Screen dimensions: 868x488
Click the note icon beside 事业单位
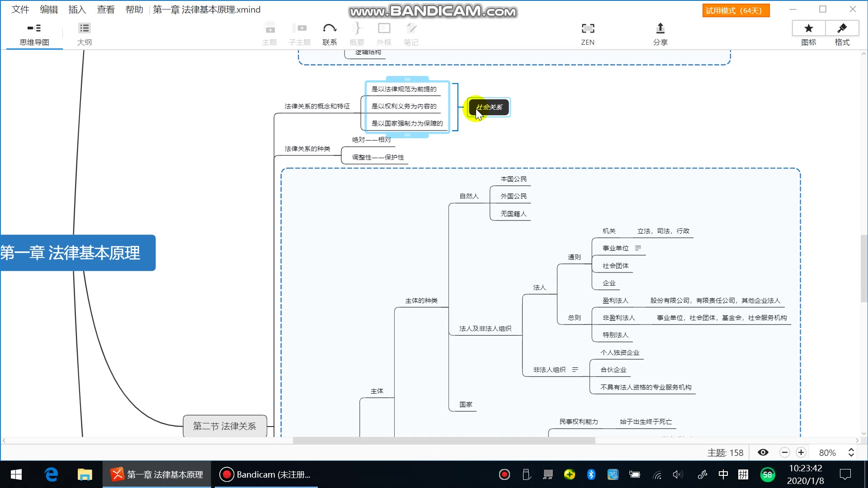[x=638, y=248]
